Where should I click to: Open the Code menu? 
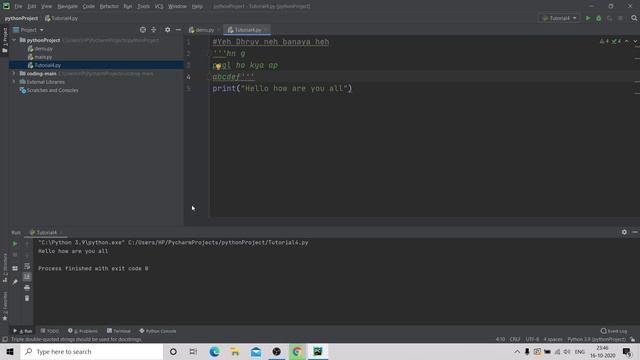pos(89,6)
